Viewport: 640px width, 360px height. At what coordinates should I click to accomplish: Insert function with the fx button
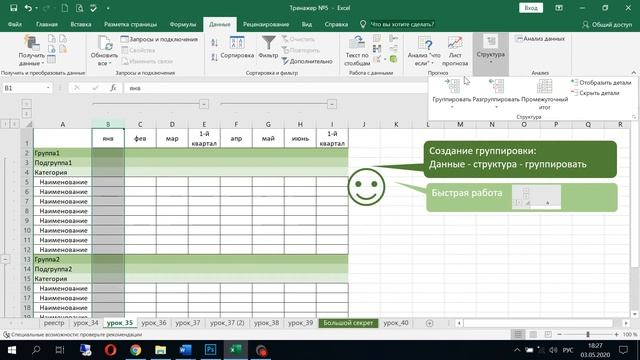coord(113,88)
